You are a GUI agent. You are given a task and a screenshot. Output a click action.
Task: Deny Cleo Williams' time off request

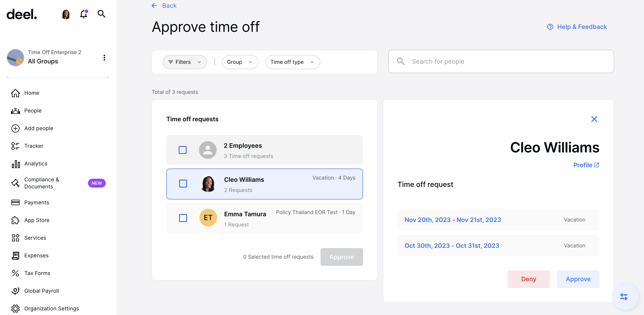[x=529, y=279]
